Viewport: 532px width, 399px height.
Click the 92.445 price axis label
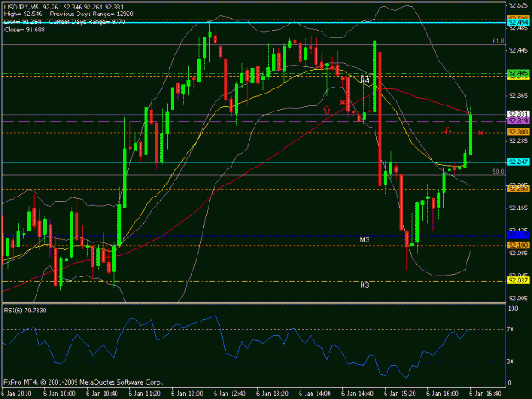518,50
